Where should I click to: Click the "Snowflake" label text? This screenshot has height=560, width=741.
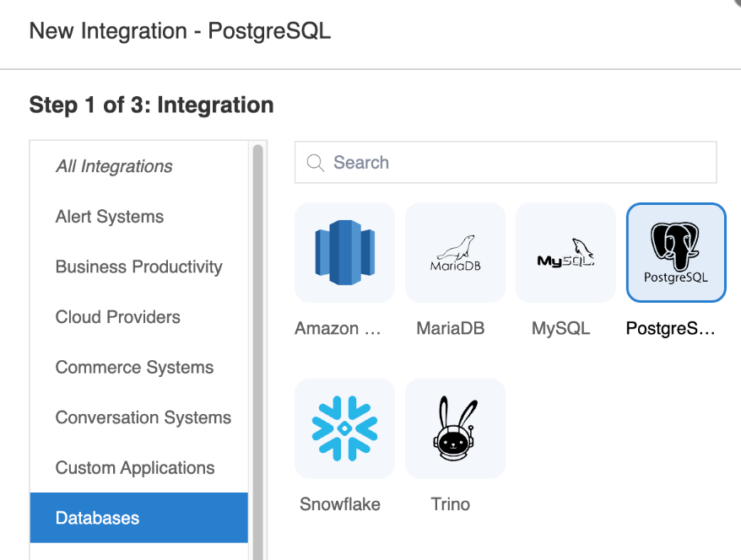pos(340,504)
